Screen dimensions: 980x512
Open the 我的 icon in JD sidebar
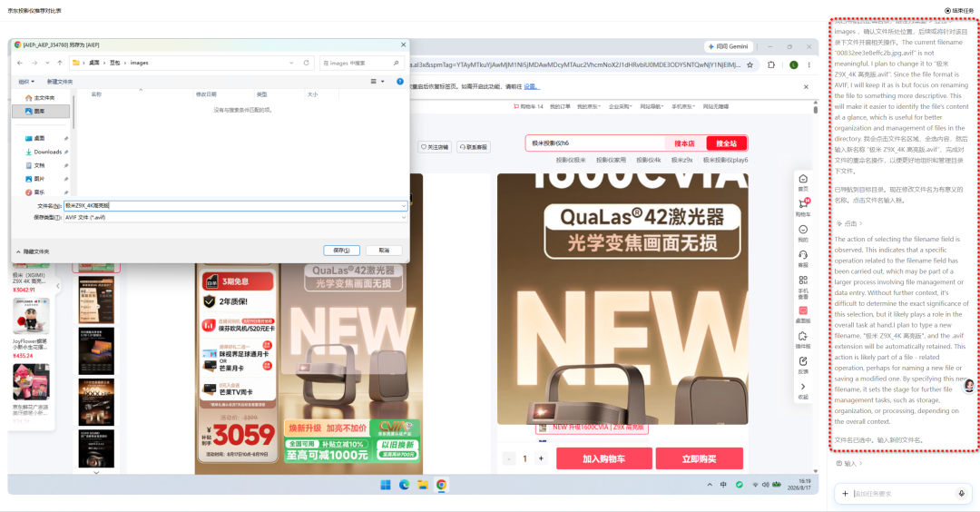803,232
